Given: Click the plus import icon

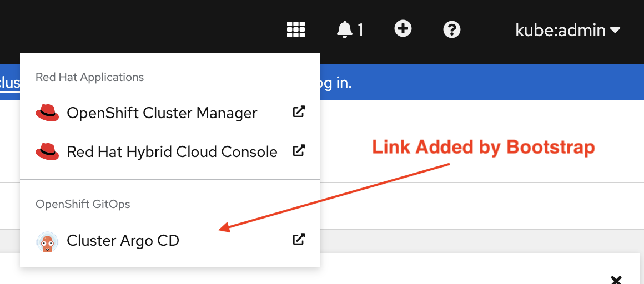Looking at the screenshot, I should 403,29.
